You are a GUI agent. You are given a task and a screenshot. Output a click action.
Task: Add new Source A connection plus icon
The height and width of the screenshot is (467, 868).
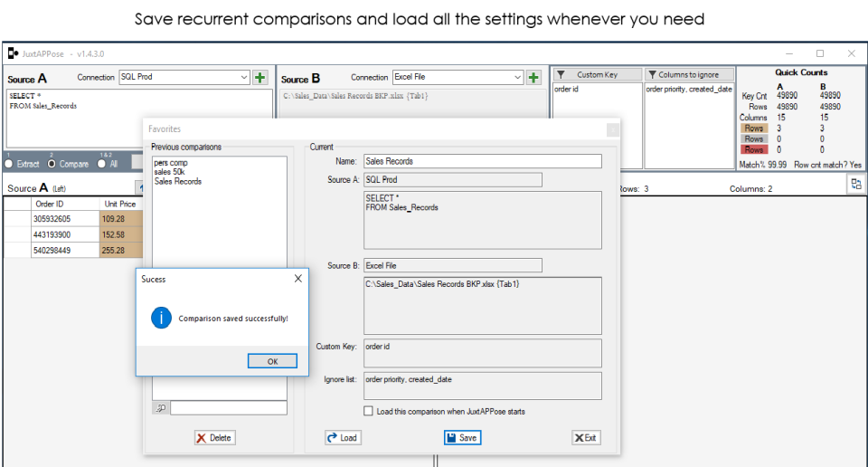260,78
